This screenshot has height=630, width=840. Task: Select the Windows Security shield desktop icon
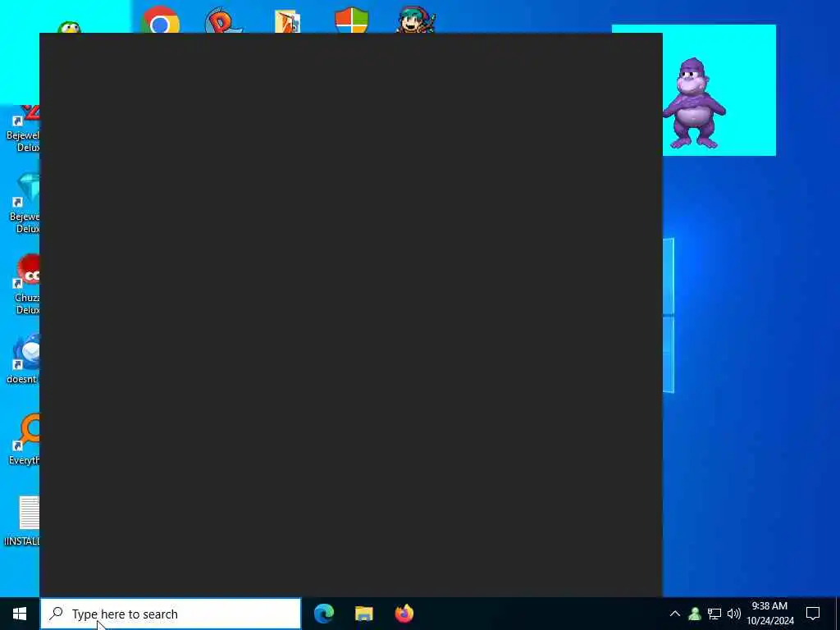[x=351, y=20]
